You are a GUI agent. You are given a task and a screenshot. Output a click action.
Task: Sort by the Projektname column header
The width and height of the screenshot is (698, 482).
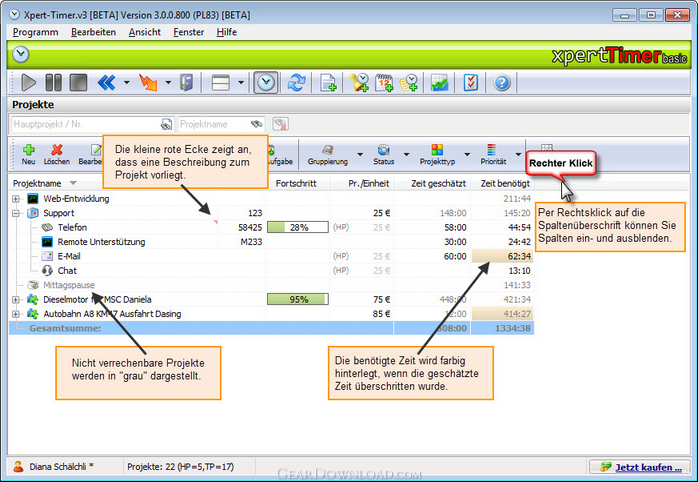click(x=37, y=183)
